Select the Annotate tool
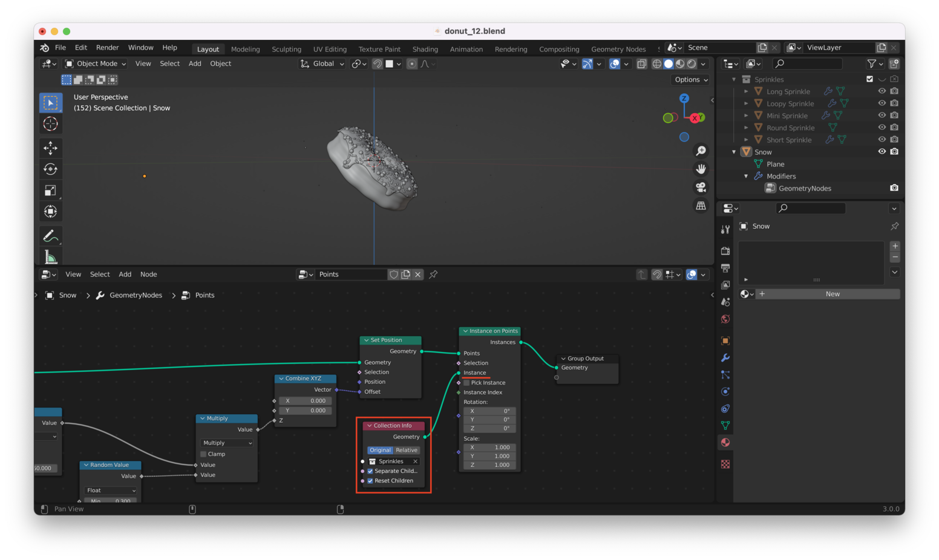The height and width of the screenshot is (560, 939). tap(51, 235)
